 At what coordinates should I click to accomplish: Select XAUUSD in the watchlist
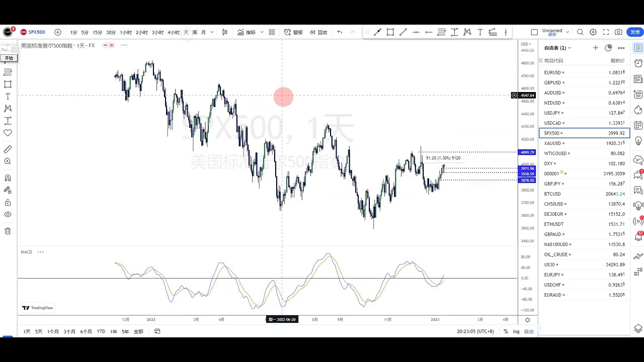coord(584,143)
